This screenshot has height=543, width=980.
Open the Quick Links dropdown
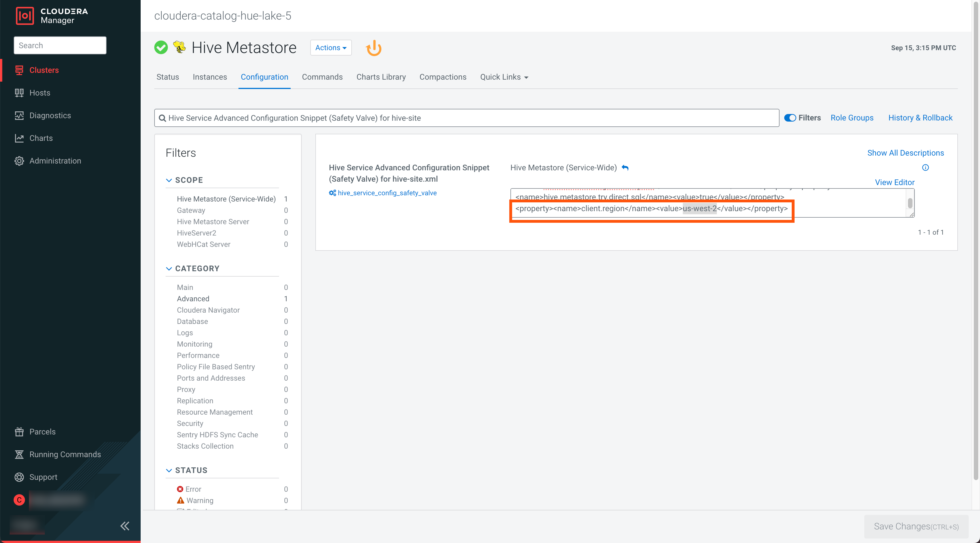coord(504,77)
